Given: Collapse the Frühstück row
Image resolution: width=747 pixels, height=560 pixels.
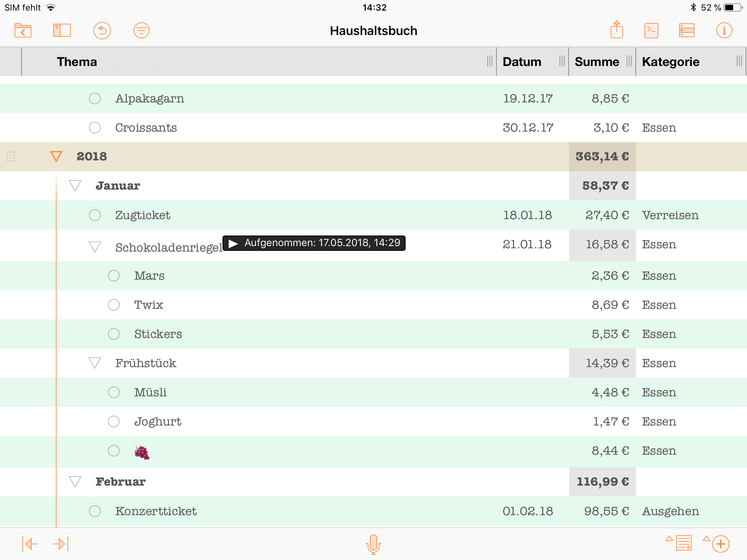Looking at the screenshot, I should (x=95, y=363).
